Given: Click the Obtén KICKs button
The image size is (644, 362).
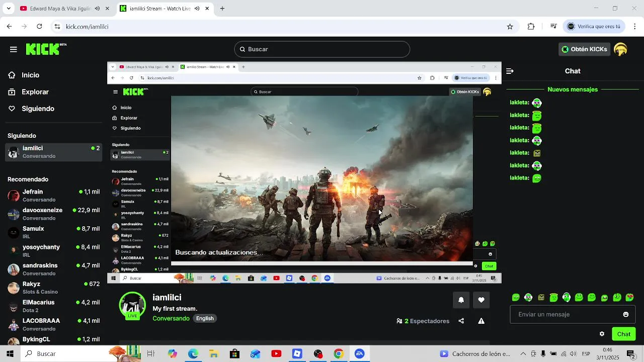Looking at the screenshot, I should (x=584, y=49).
